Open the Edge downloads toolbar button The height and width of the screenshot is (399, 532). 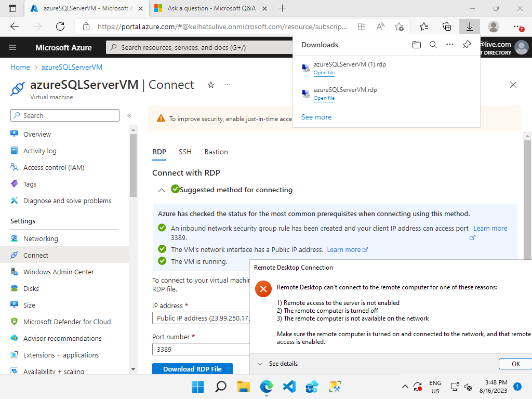[469, 26]
